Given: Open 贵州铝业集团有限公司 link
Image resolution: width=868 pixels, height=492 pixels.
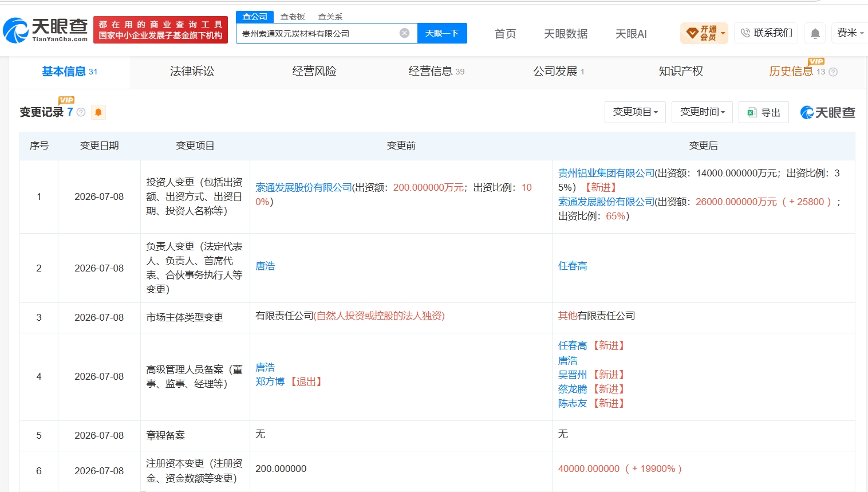Looking at the screenshot, I should tap(606, 173).
